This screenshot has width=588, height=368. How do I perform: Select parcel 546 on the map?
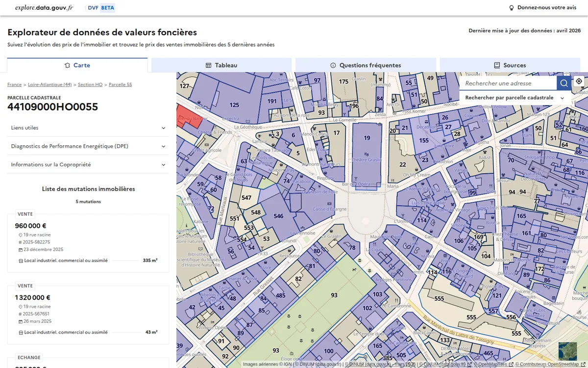(x=278, y=216)
